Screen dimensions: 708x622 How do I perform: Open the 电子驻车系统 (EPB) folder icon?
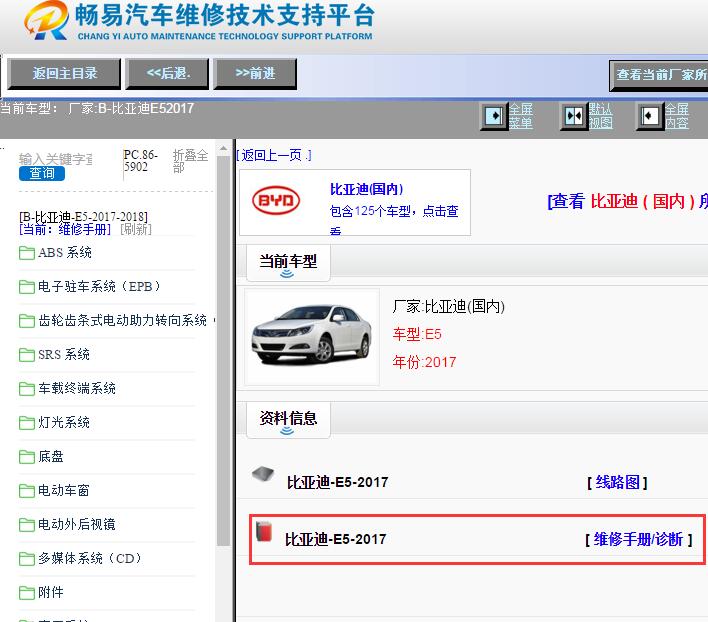click(27, 287)
